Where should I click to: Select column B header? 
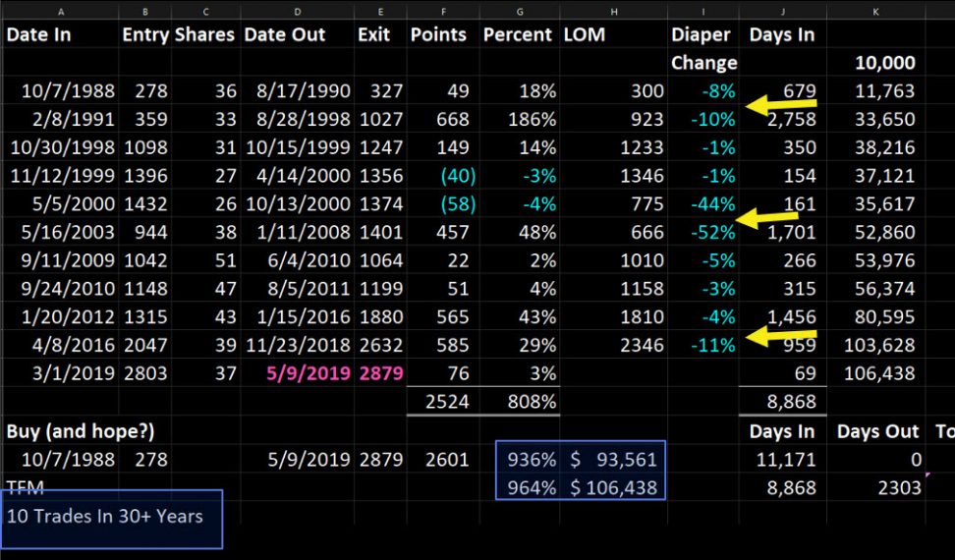[x=145, y=11]
